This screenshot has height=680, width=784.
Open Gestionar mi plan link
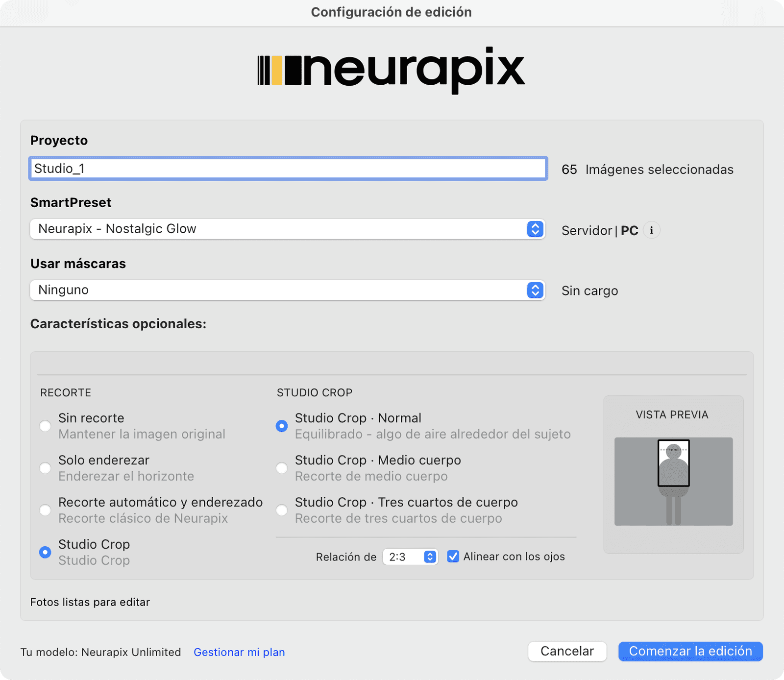239,652
